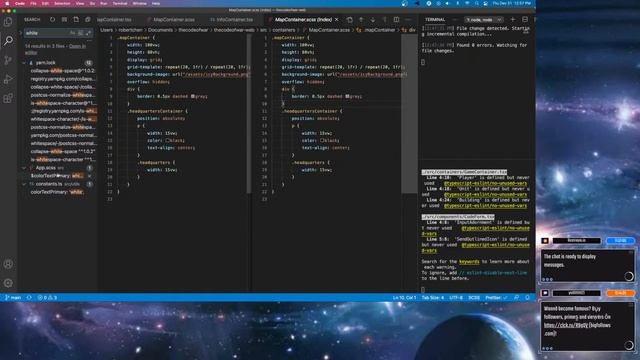640x360 pixels.
Task: Change language mode SCSS in status bar
Action: pos(474,298)
